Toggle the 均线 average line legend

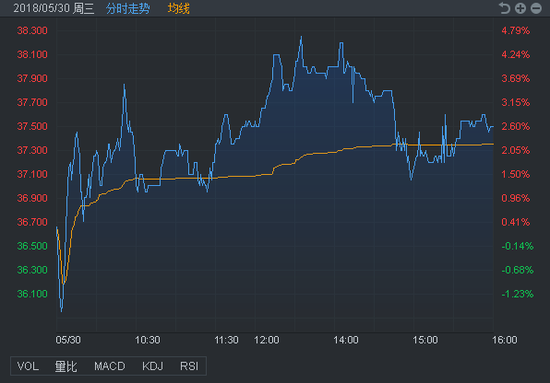tap(179, 8)
